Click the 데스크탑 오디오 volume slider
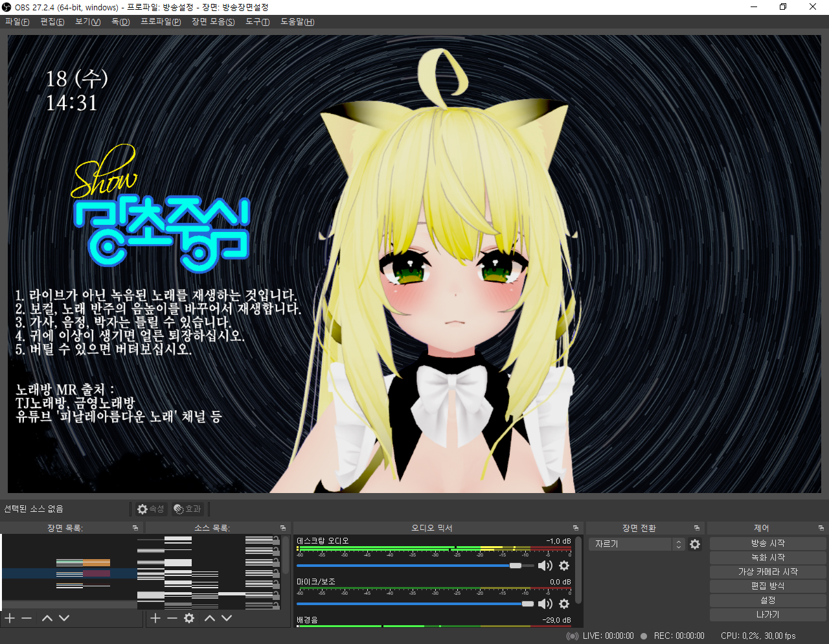This screenshot has height=644, width=829. (x=415, y=566)
